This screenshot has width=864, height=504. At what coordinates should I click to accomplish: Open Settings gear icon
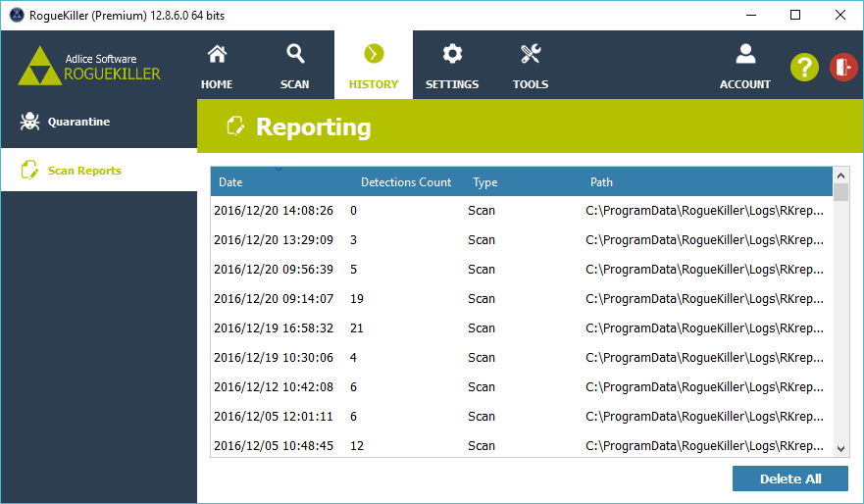452,54
